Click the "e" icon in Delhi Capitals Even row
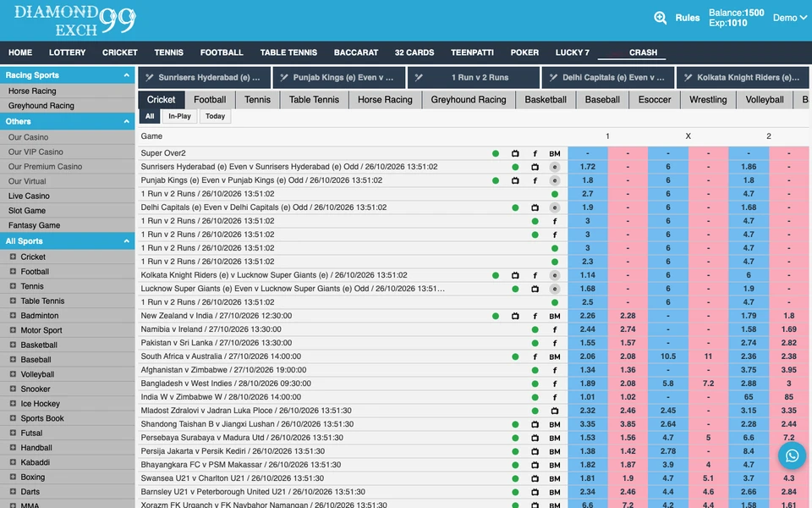 pyautogui.click(x=555, y=207)
